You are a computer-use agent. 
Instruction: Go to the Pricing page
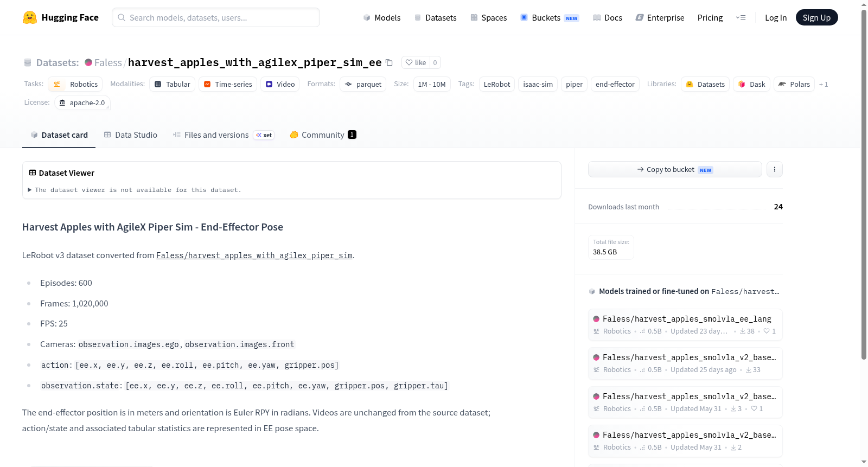point(710,17)
